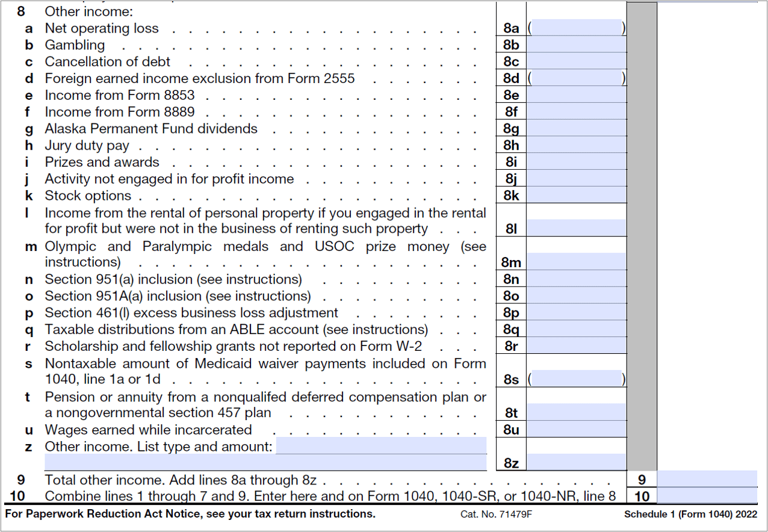The image size is (768, 532).
Task: Select Scholarship and fellowship grants 8r field
Action: coord(577,346)
